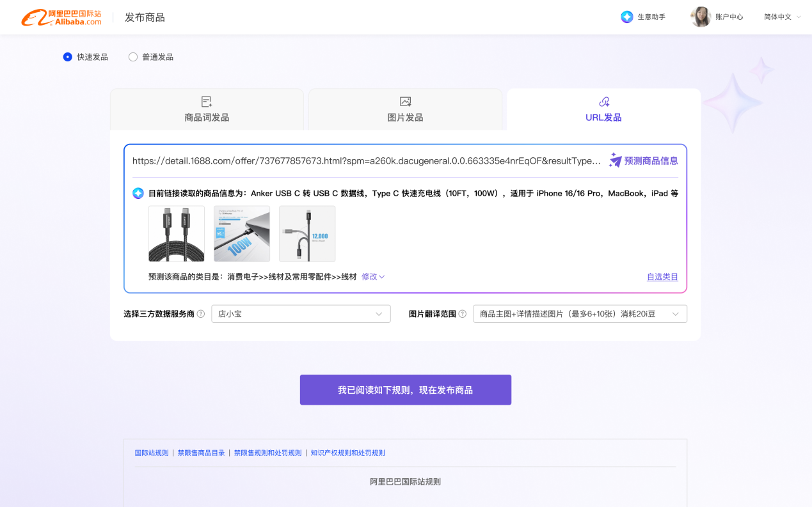
Task: Click the 阿里巴巴国际站规则 heading
Action: click(x=406, y=481)
